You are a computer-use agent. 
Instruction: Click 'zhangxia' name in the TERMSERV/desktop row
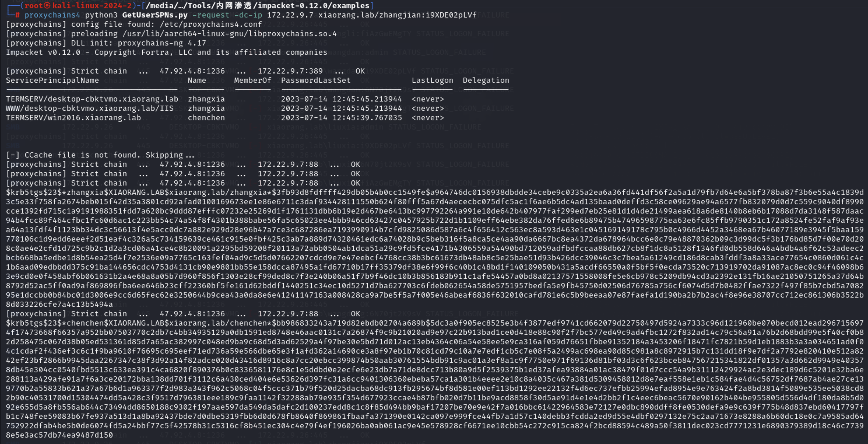click(206, 99)
